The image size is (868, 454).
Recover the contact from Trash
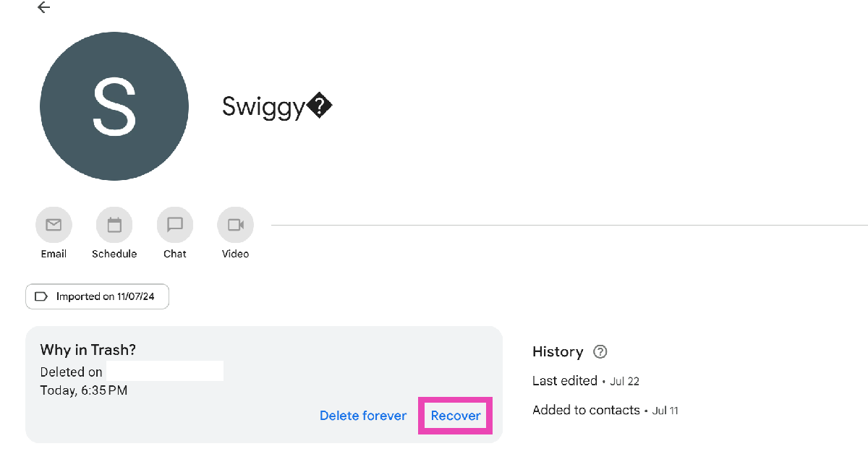click(x=456, y=416)
